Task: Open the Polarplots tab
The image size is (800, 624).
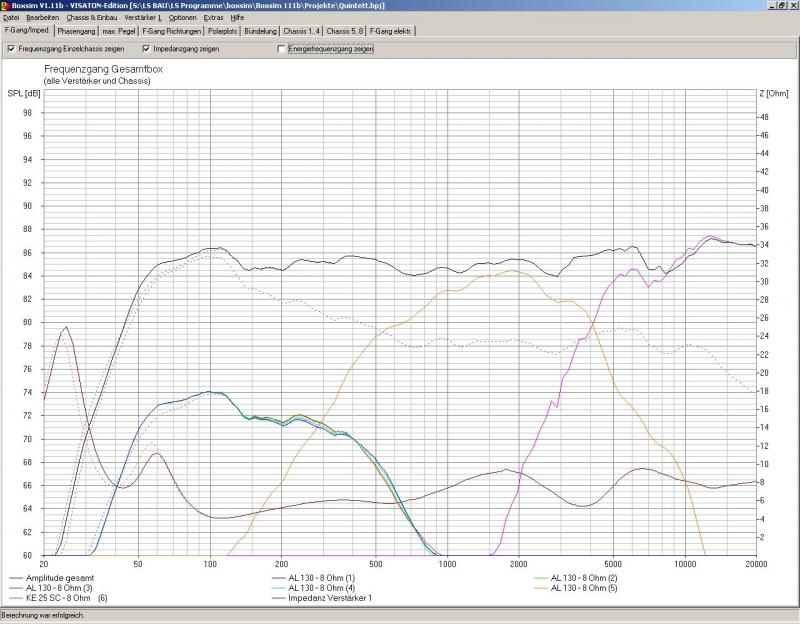Action: pos(222,31)
